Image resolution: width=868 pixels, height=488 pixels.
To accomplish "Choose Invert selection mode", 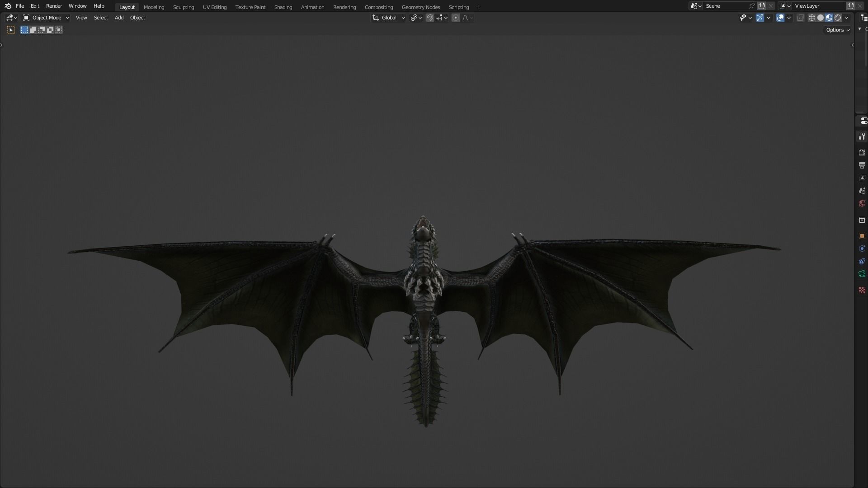I will pos(50,30).
